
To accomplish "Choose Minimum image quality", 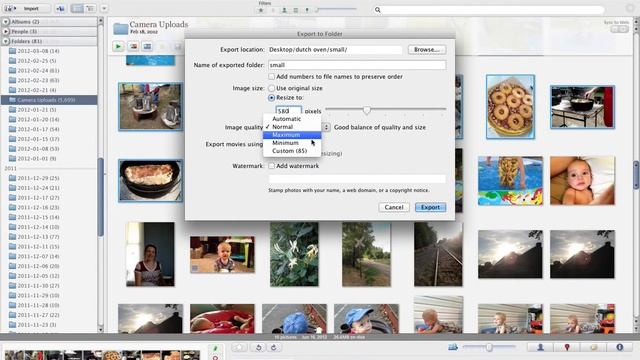I will point(292,143).
